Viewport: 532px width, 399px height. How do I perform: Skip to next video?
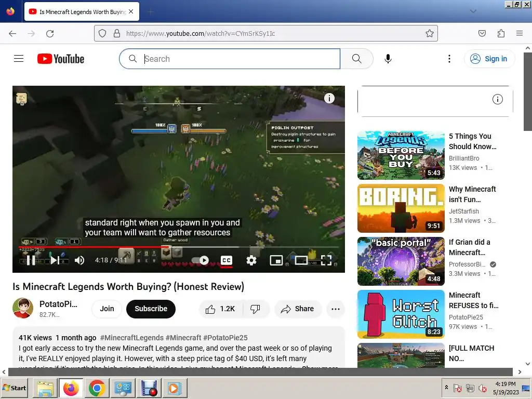tap(55, 260)
